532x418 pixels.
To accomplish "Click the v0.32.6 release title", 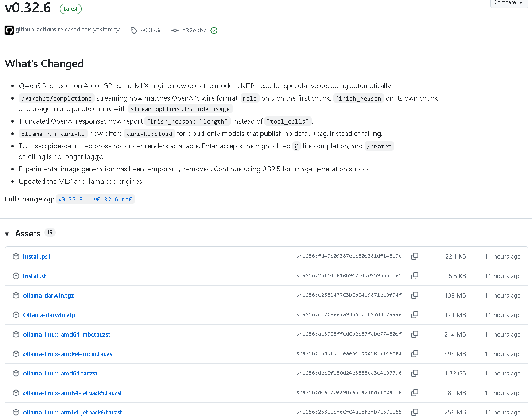I will coord(28,8).
